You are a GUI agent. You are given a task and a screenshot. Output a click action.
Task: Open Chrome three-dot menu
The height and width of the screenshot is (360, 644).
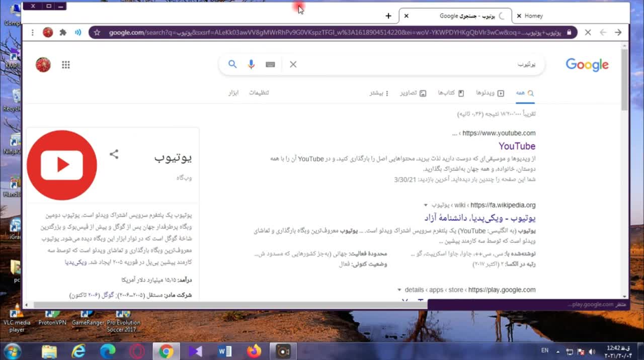(33, 32)
